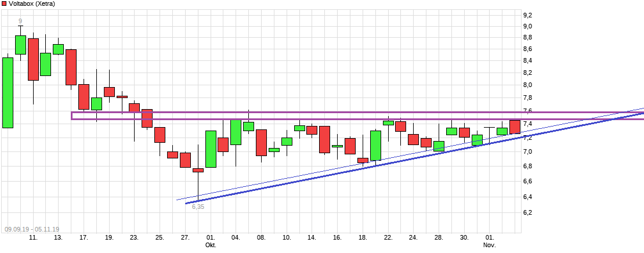Image resolution: width=644 pixels, height=253 pixels.
Task: Click the 8,4 price axis label
Action: (527, 61)
